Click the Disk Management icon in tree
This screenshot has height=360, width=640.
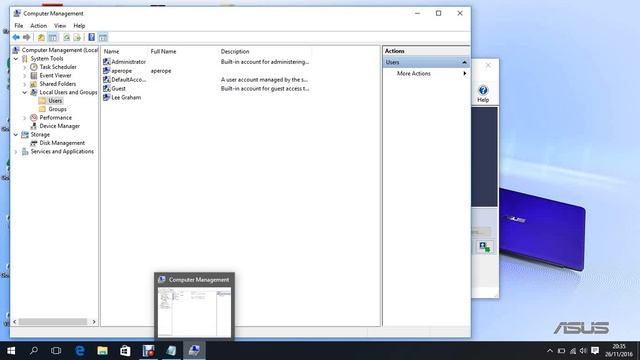pos(34,143)
